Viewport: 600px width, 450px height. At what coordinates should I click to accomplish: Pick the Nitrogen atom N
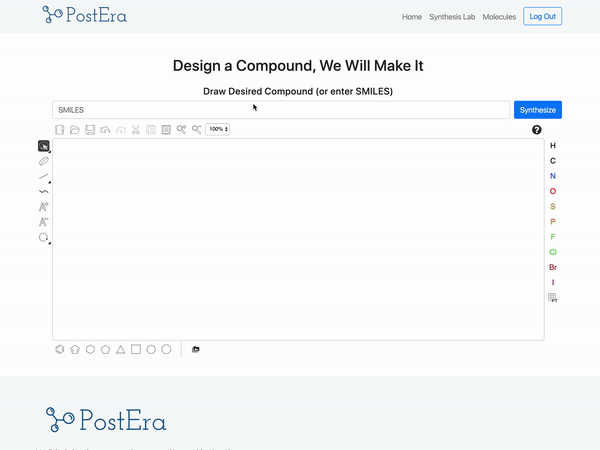click(x=553, y=176)
